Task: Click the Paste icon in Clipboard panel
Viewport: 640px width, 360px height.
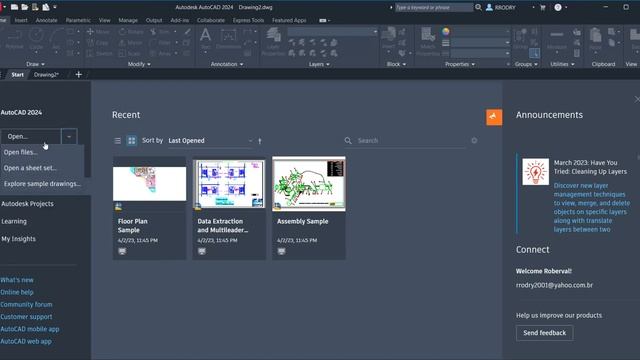Action: [x=596, y=39]
